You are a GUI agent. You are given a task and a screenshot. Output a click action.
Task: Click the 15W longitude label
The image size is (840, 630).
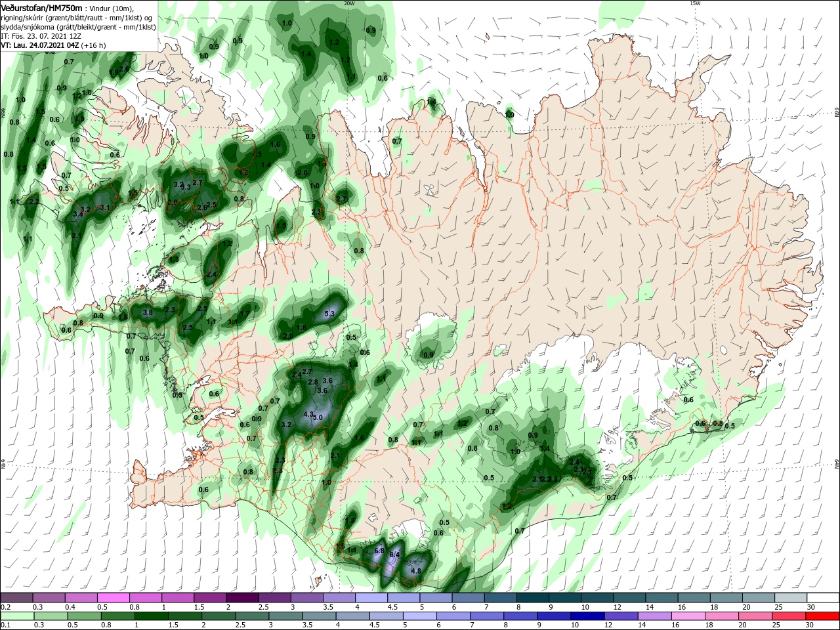tap(695, 3)
